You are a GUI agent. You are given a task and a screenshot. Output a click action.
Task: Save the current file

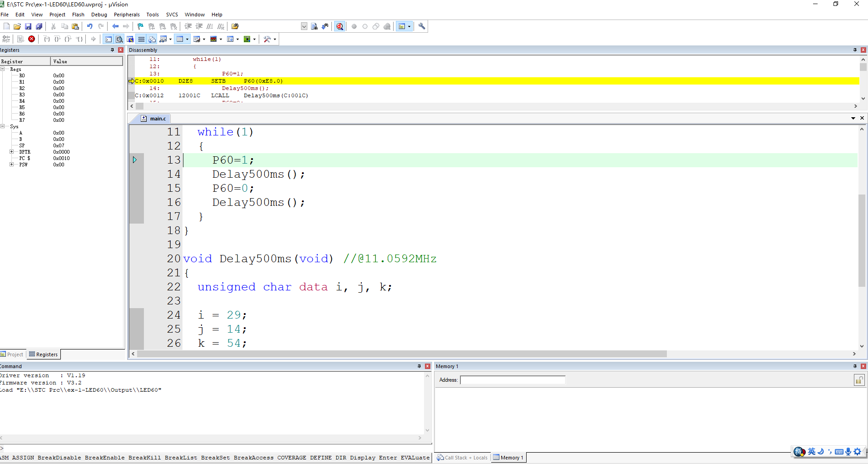tap(28, 26)
